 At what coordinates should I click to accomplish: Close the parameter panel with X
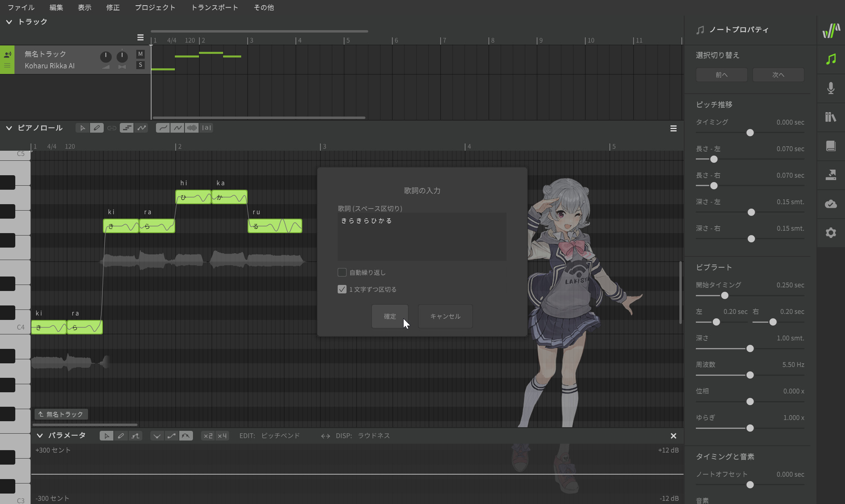pos(673,436)
